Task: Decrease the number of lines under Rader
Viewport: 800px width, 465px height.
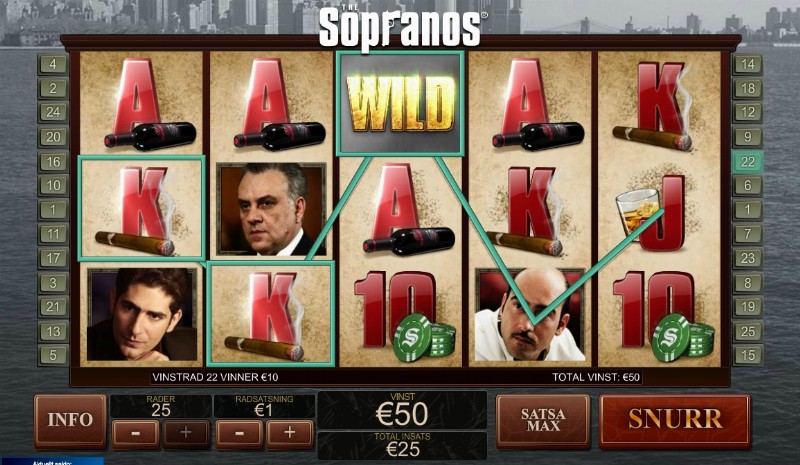Action: click(x=136, y=433)
